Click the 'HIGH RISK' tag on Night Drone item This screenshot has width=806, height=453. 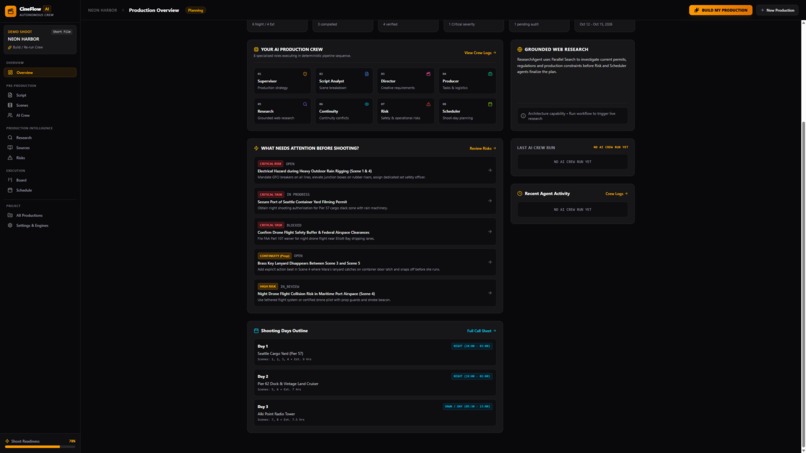pos(268,286)
